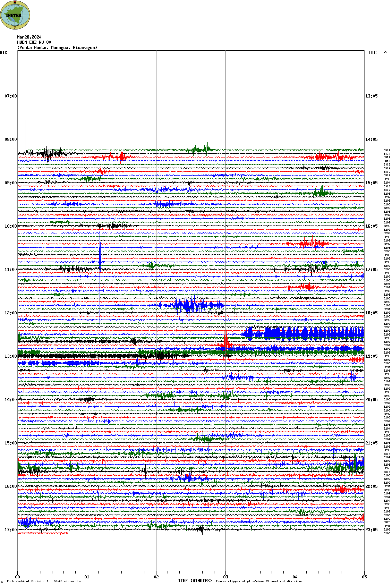Click the 23:05 UTC time label
This screenshot has height=586, width=392.
pos(371,530)
